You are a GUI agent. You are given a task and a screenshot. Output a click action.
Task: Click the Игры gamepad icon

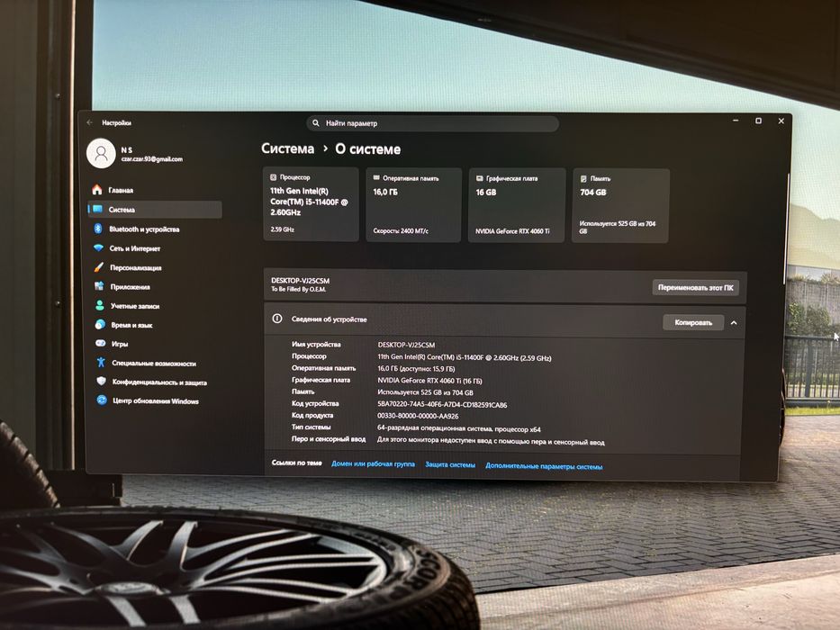click(100, 344)
